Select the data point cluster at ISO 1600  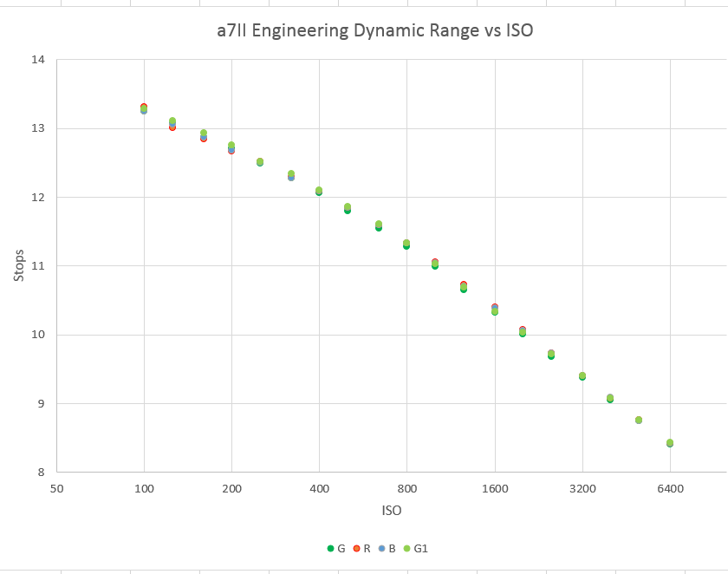pos(495,310)
